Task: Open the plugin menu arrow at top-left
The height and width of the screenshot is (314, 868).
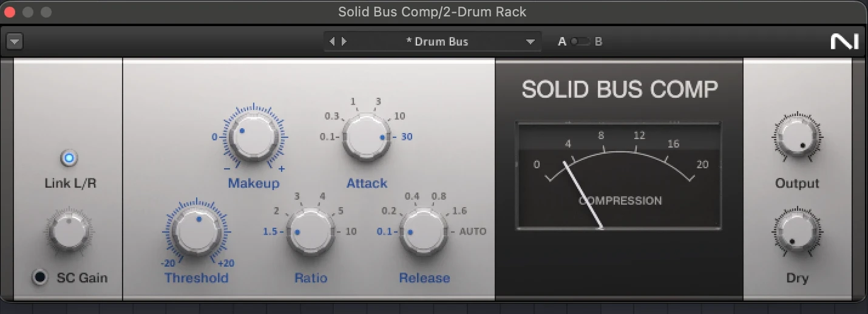Action: pos(15,42)
